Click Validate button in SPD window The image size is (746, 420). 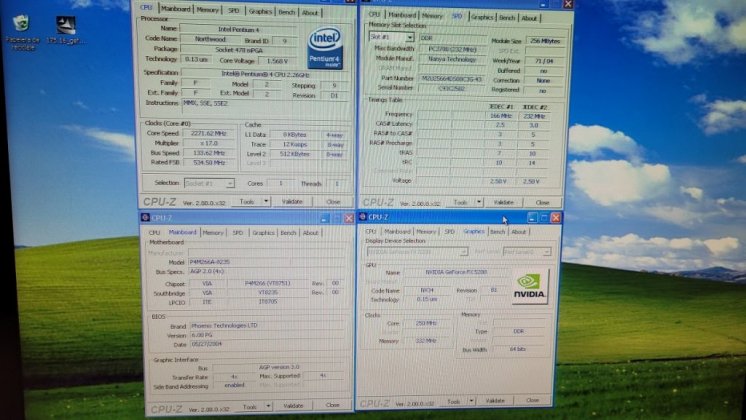(x=503, y=202)
